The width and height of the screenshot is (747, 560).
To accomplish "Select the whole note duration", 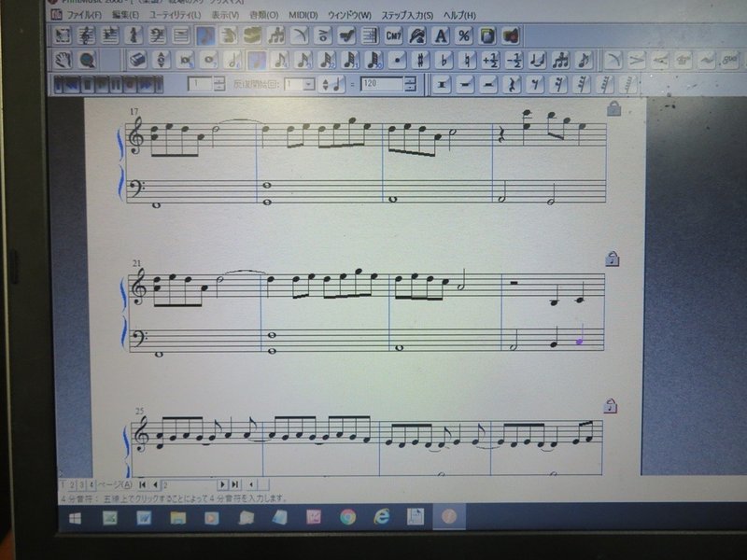I will (x=208, y=60).
